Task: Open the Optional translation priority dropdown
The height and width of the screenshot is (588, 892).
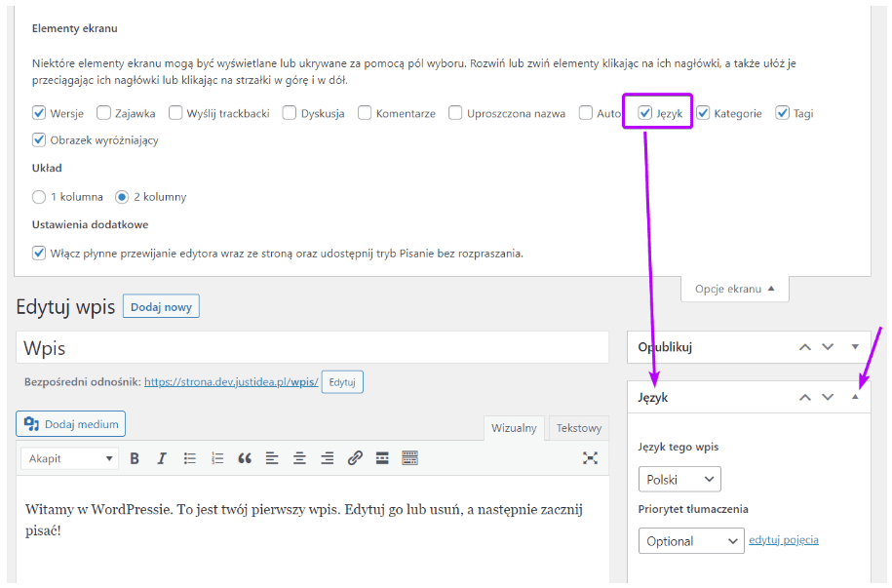Action: (x=691, y=541)
